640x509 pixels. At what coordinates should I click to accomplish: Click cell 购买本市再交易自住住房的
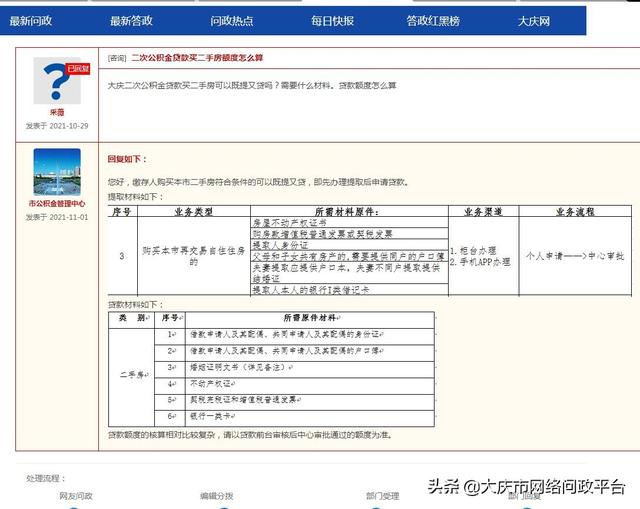[193, 256]
